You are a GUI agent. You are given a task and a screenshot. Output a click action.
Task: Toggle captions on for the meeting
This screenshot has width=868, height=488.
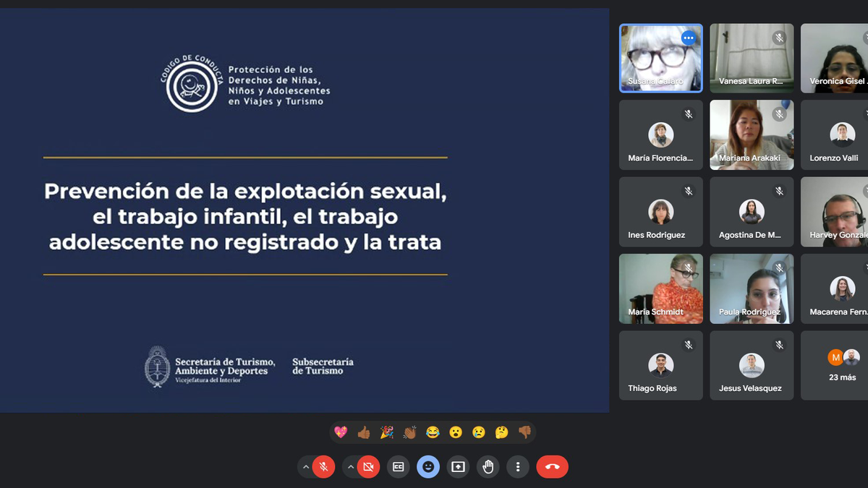(398, 467)
